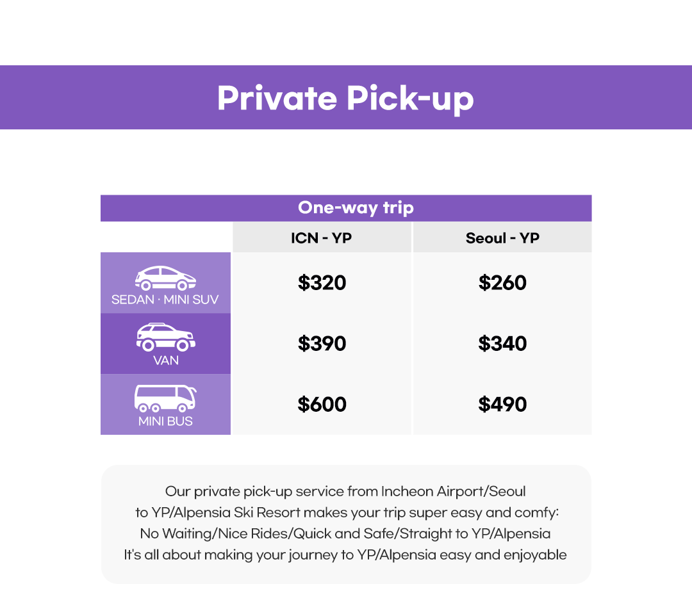Click the One-way trip table header
The height and width of the screenshot is (616, 692).
(356, 208)
